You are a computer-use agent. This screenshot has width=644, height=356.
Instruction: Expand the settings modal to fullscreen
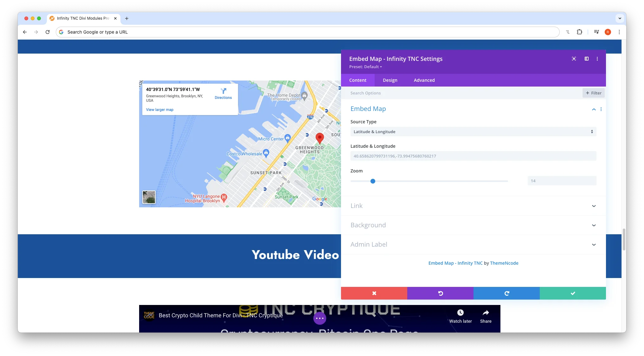click(x=574, y=59)
